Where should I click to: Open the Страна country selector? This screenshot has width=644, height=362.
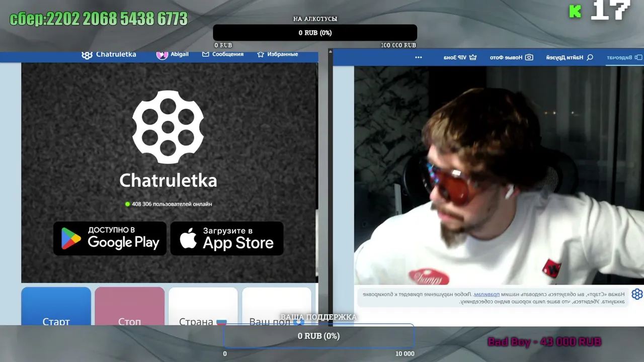pos(203,306)
